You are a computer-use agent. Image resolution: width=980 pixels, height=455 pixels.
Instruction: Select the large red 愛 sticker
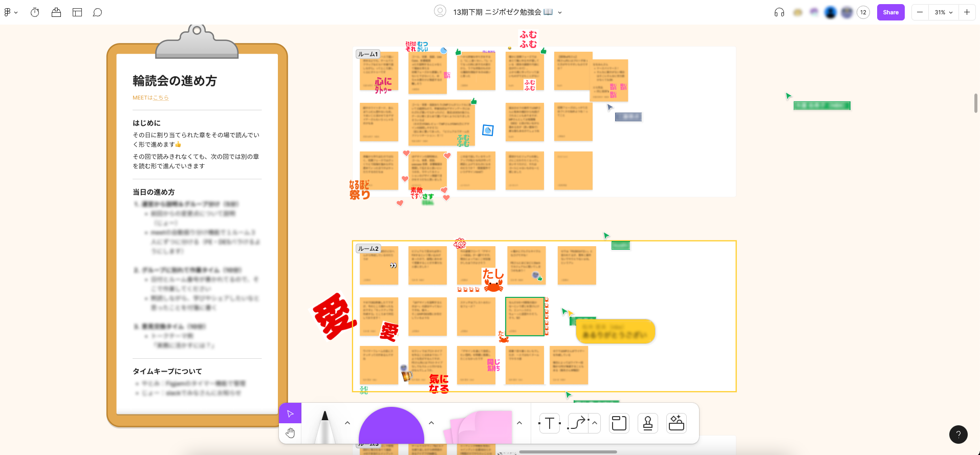pyautogui.click(x=335, y=316)
